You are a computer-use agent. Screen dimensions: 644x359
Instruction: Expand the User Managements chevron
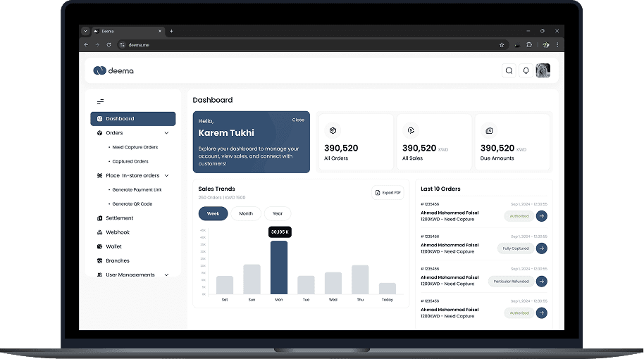tap(167, 275)
